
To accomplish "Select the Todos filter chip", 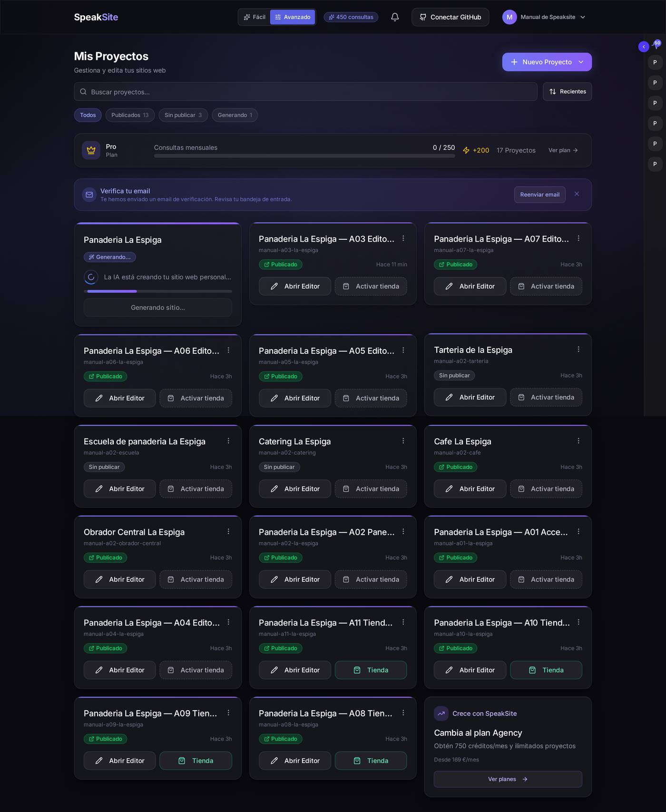I will coord(88,115).
